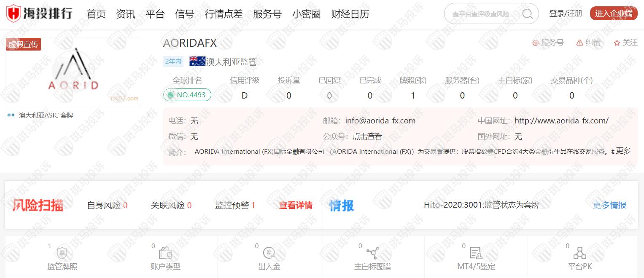This screenshot has height=278, width=644.
Task: Select the 行情点差 nav item
Action: click(x=224, y=14)
